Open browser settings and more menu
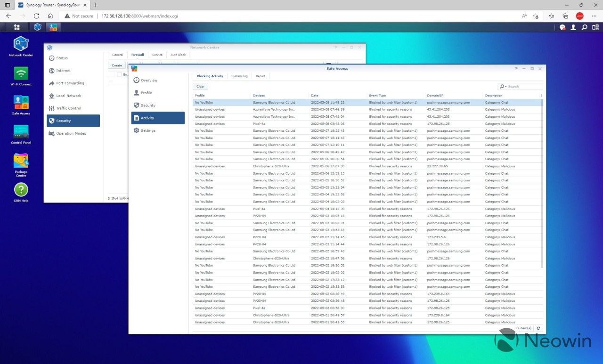This screenshot has width=603, height=364. (x=594, y=16)
